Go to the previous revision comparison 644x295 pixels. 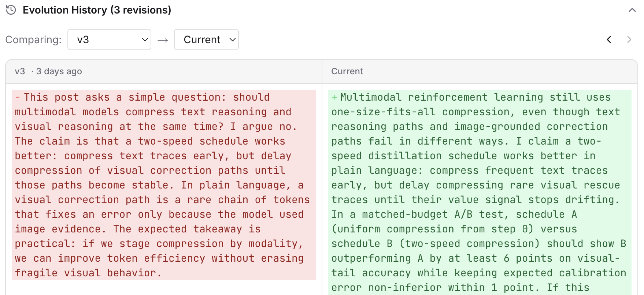609,40
